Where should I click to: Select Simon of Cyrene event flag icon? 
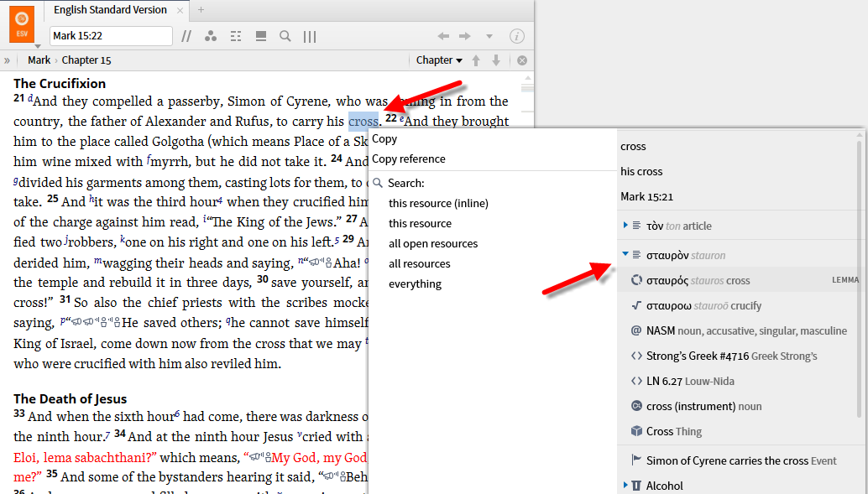(x=636, y=460)
